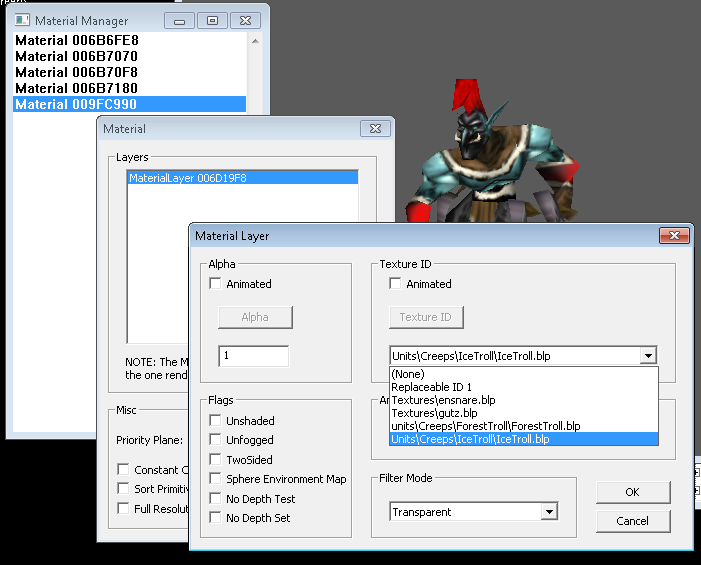The width and height of the screenshot is (701, 565).
Task: Enable the No Depth Set flag
Action: (x=215, y=518)
